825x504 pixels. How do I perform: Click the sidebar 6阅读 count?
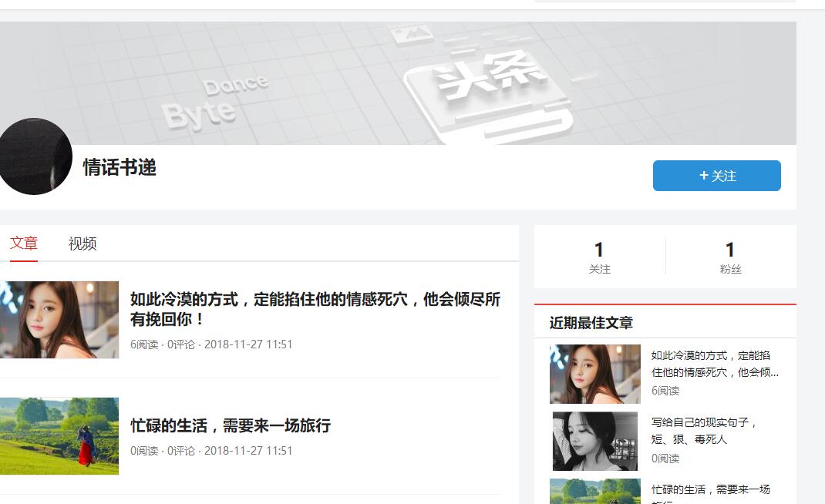665,391
